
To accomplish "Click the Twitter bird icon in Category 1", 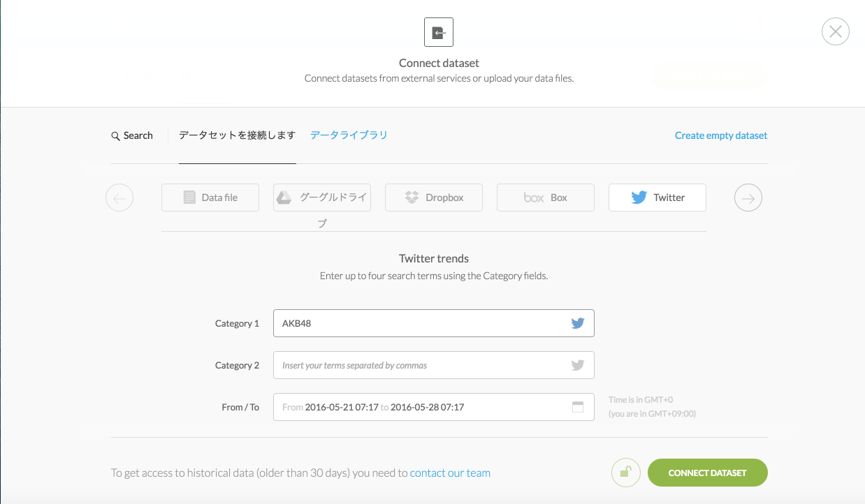I will tap(578, 323).
